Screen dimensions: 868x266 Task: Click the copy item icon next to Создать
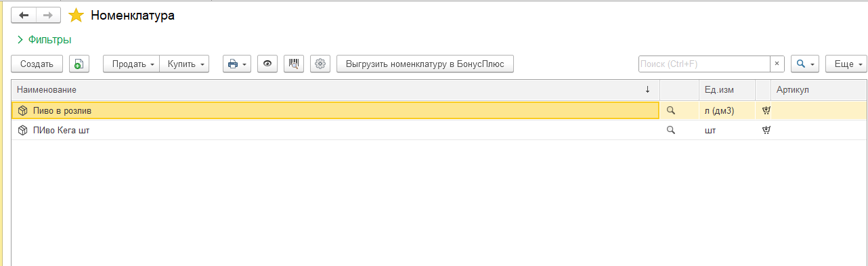[79, 64]
